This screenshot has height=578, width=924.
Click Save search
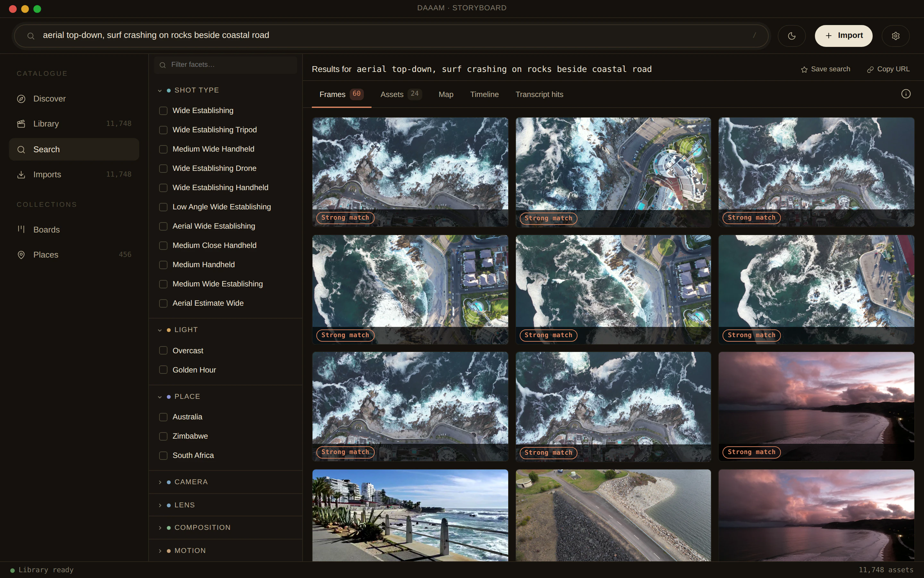[826, 69]
